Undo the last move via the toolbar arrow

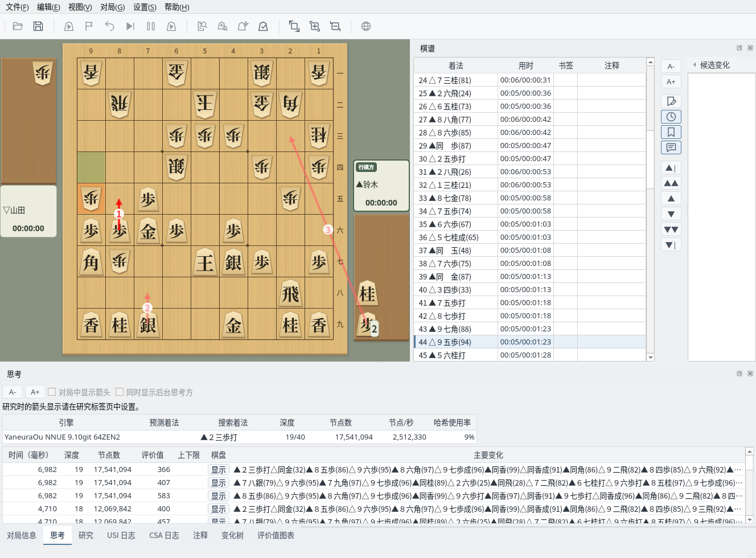pyautogui.click(x=110, y=26)
